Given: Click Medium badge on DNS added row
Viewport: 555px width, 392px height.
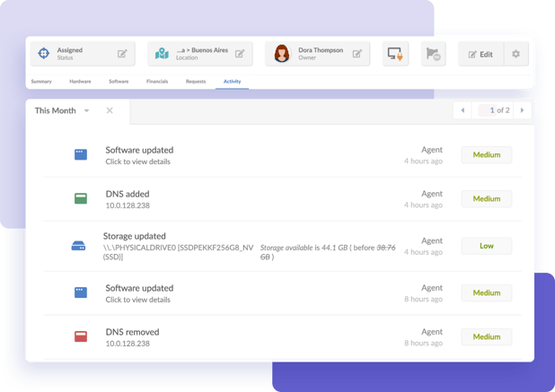Looking at the screenshot, I should [x=486, y=198].
